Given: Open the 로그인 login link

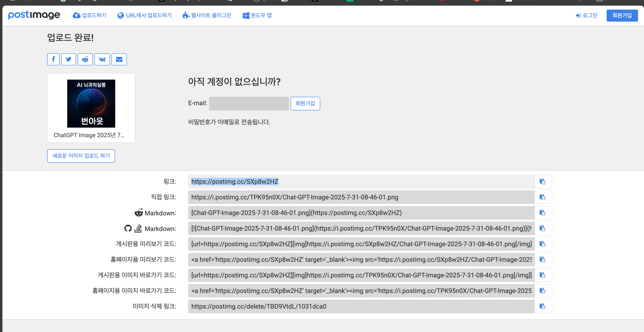Looking at the screenshot, I should point(586,15).
